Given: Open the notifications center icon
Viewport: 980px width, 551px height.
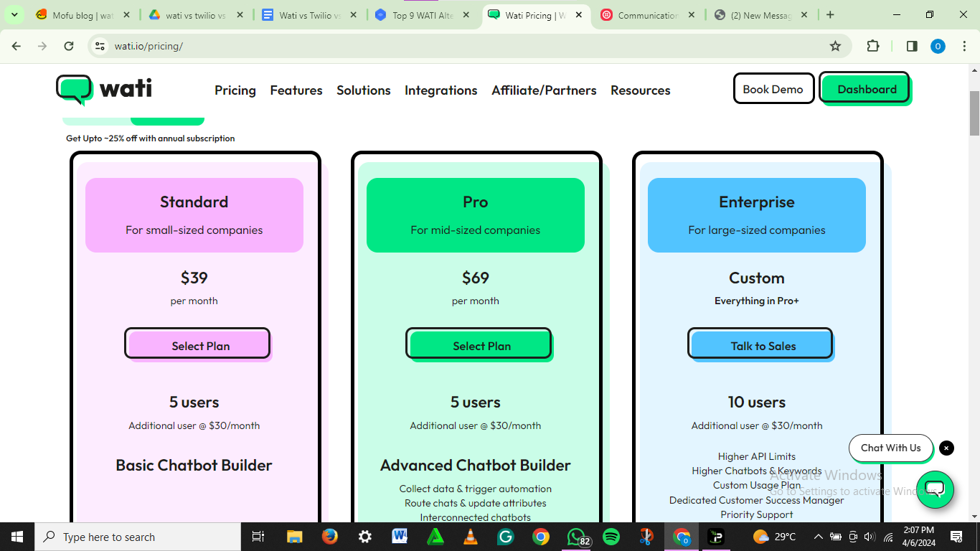Looking at the screenshot, I should coord(956,537).
